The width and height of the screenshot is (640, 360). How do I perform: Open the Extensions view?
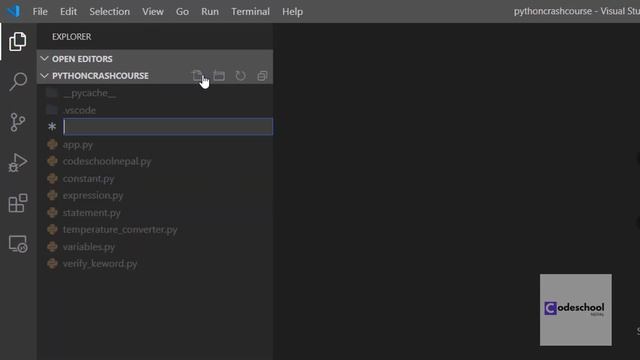pyautogui.click(x=18, y=203)
